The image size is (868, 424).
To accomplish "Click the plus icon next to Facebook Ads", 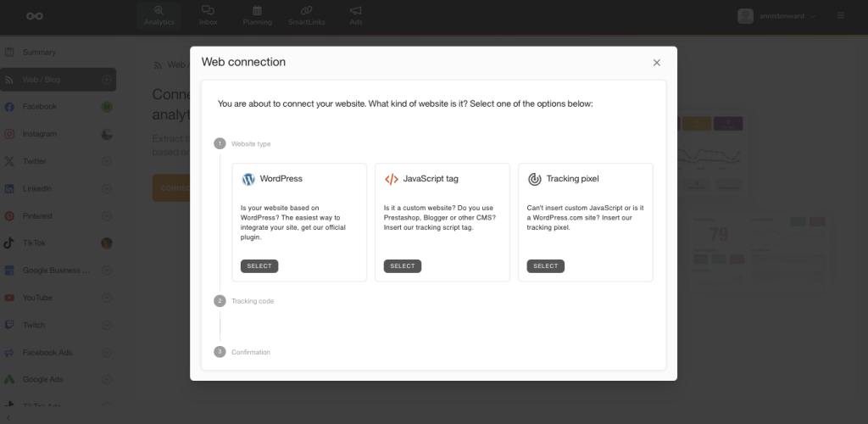I will pyautogui.click(x=107, y=353).
